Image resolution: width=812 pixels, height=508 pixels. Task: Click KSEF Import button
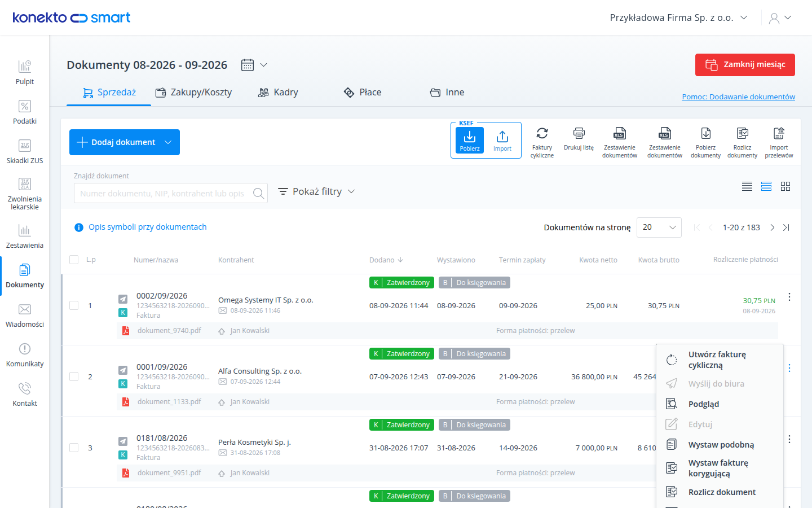coord(502,140)
